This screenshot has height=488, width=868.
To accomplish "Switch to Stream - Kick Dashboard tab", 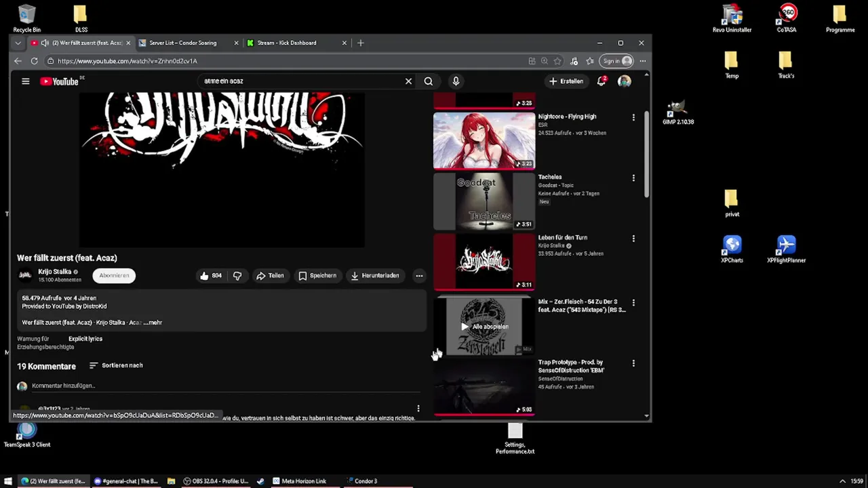I will 287,43.
